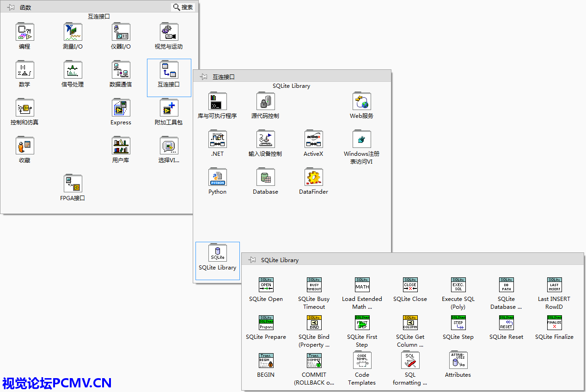Screen dimensions: 586x392
Task: Select the Execute SQL (Poly) VI
Action: [x=458, y=285]
